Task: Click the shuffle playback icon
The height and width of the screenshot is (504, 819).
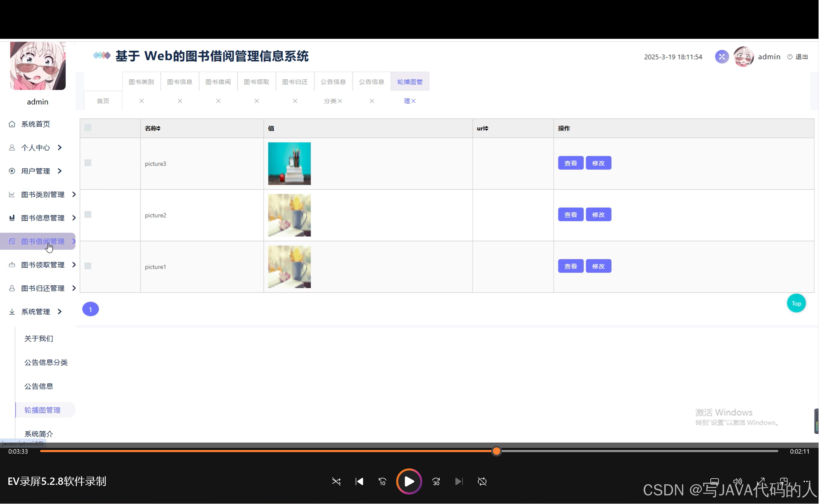Action: 336,481
